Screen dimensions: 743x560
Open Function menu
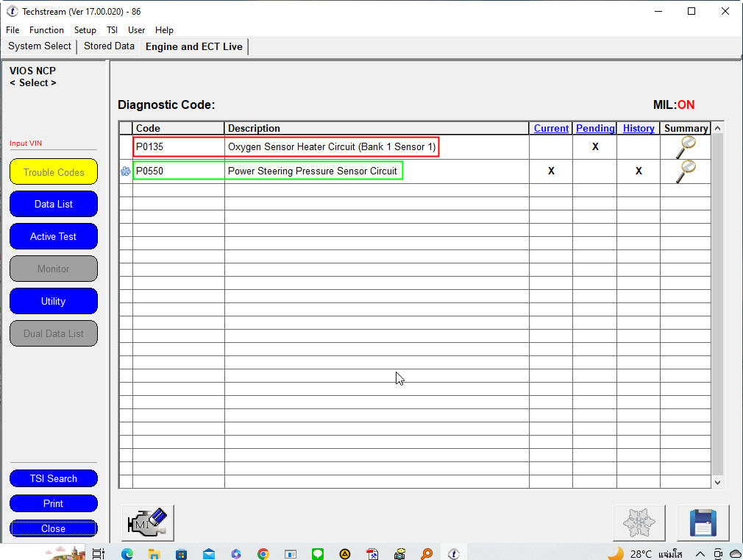(46, 30)
